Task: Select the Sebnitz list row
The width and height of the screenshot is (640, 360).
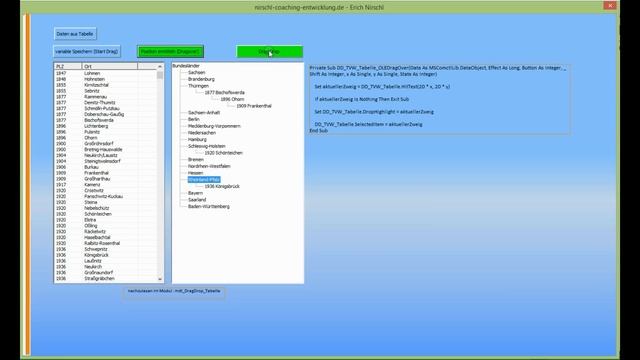Action: coord(105,91)
